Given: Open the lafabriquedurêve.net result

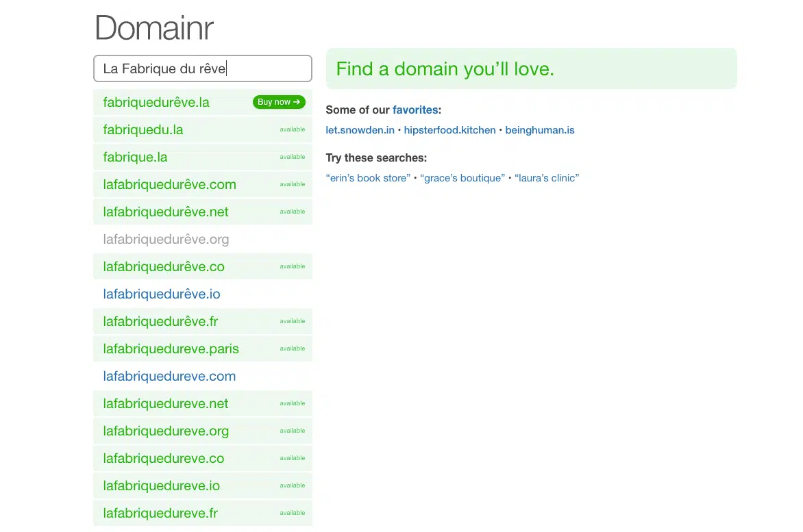Looking at the screenshot, I should 166,212.
